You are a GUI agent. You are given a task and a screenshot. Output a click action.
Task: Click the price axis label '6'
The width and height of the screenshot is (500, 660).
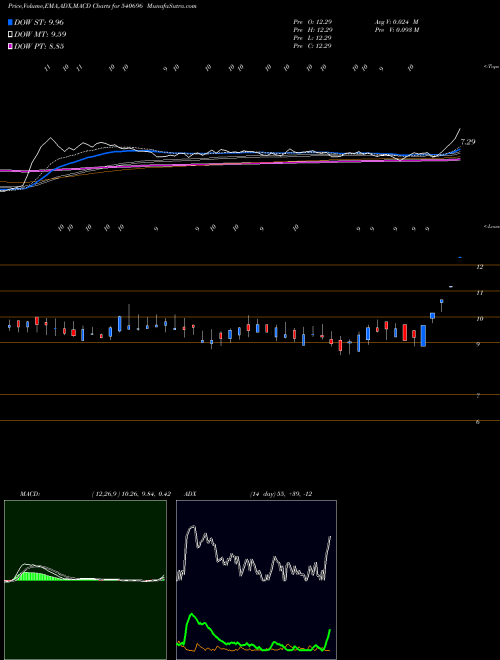478,422
